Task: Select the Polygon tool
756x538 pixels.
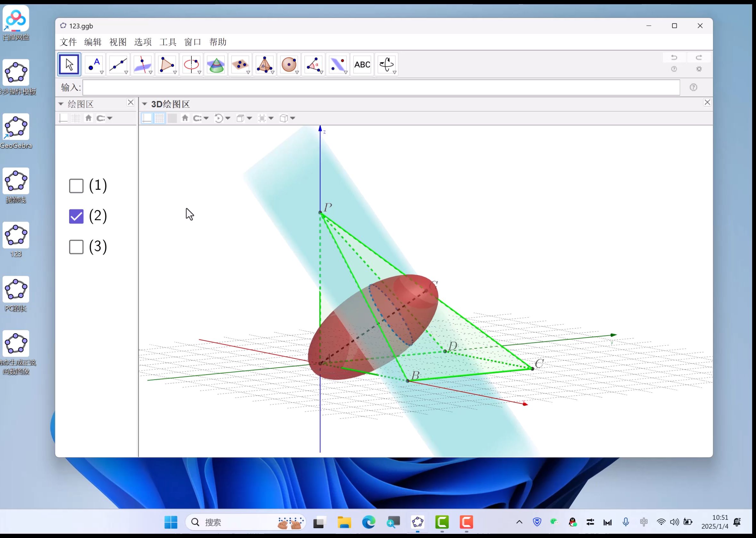Action: click(x=166, y=64)
